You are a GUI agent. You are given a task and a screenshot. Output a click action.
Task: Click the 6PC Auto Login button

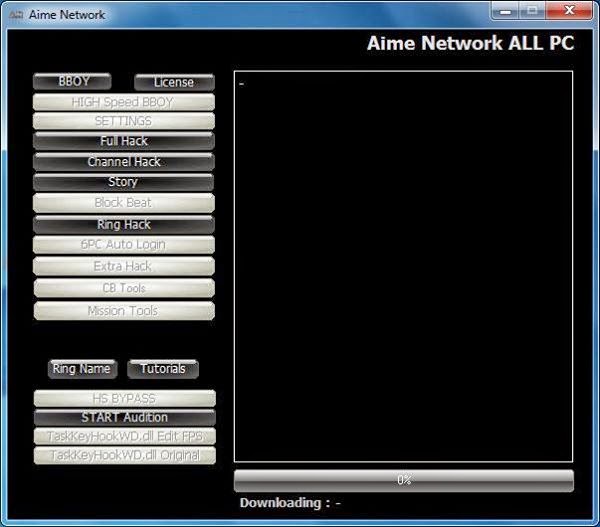(x=124, y=245)
